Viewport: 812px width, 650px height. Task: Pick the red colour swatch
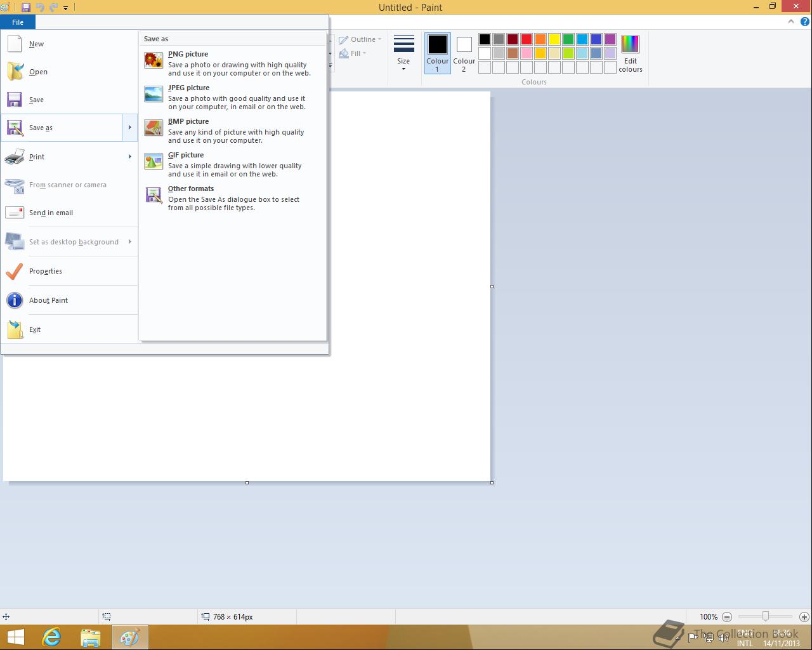(x=527, y=39)
